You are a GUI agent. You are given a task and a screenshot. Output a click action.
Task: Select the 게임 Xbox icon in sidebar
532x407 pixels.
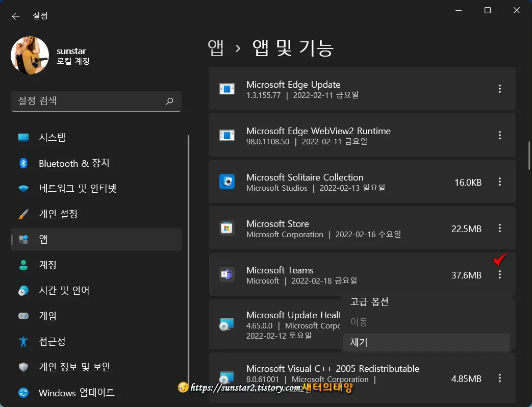pyautogui.click(x=23, y=316)
